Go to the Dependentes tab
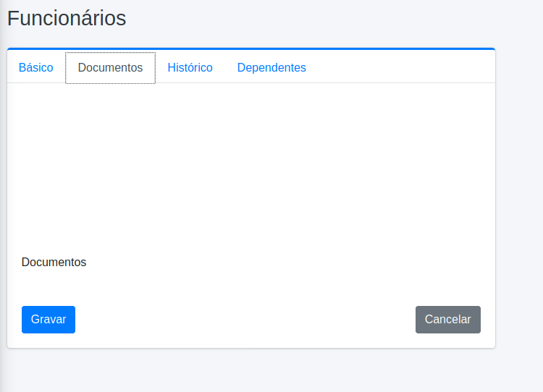 coord(271,67)
